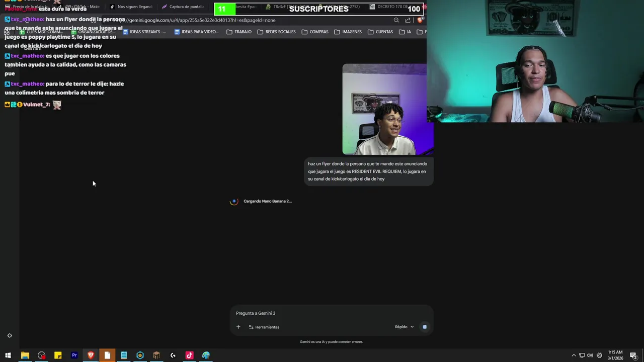Click the share page icon in address bar
This screenshot has height=362, width=644.
(x=408, y=20)
